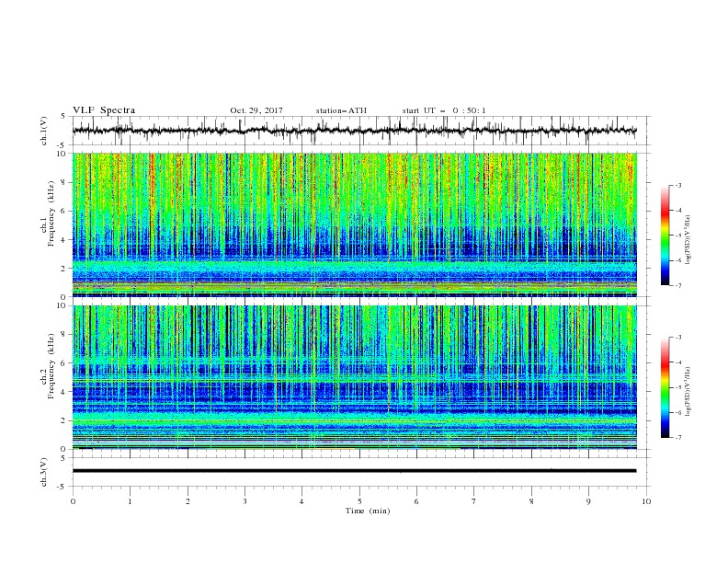Click the ch.2 spectrogram color scale bar
The height and width of the screenshot is (563, 728).
pyautogui.click(x=665, y=387)
